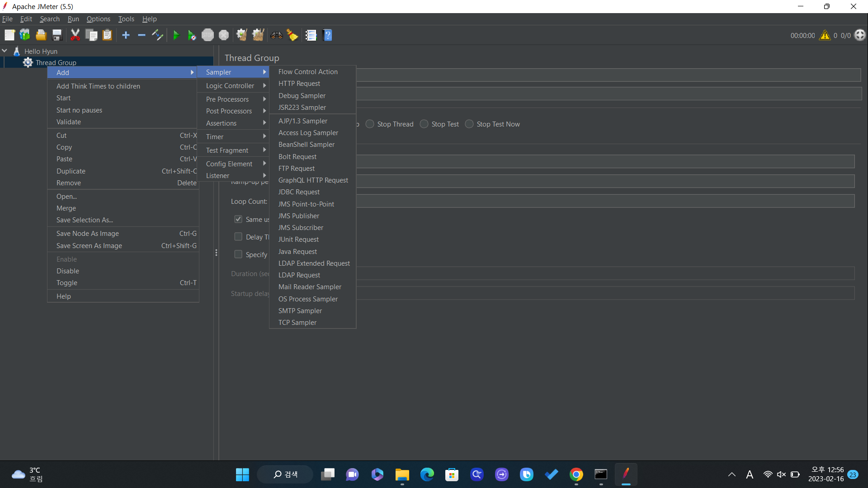Click the remote engines status icon
This screenshot has width=868, height=488.
click(x=860, y=35)
